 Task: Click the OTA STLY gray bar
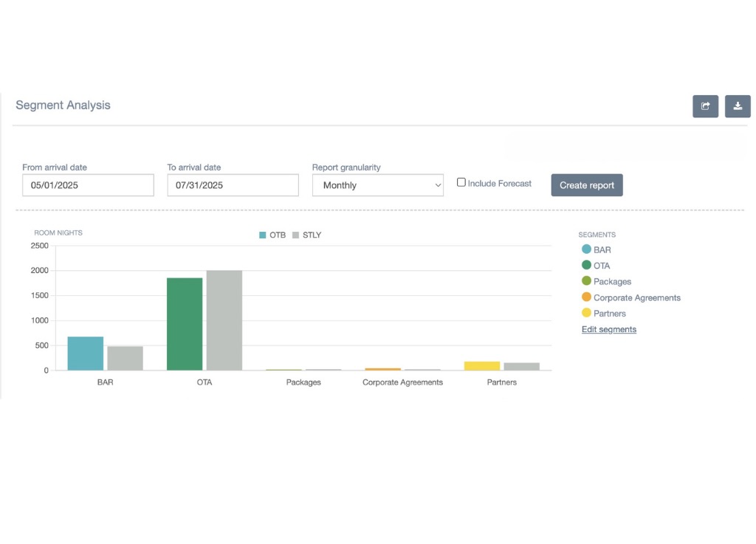[x=224, y=320]
